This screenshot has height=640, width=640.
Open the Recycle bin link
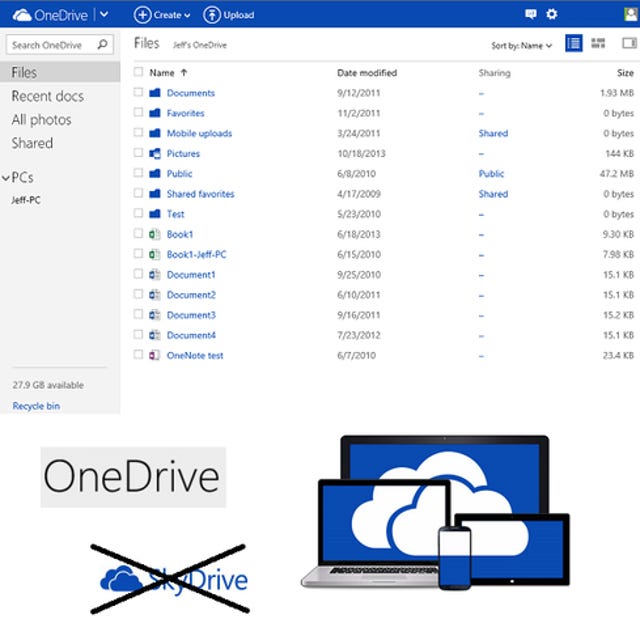click(36, 406)
